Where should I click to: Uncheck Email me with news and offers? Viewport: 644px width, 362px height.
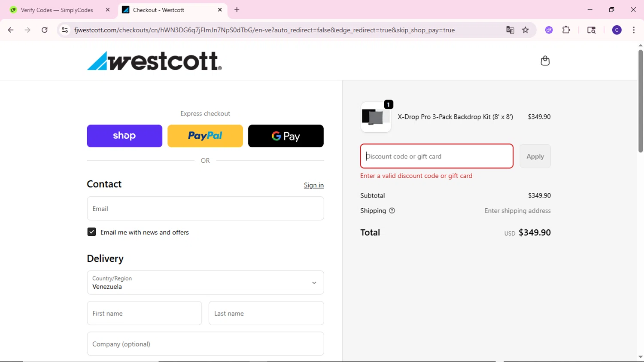tap(91, 232)
